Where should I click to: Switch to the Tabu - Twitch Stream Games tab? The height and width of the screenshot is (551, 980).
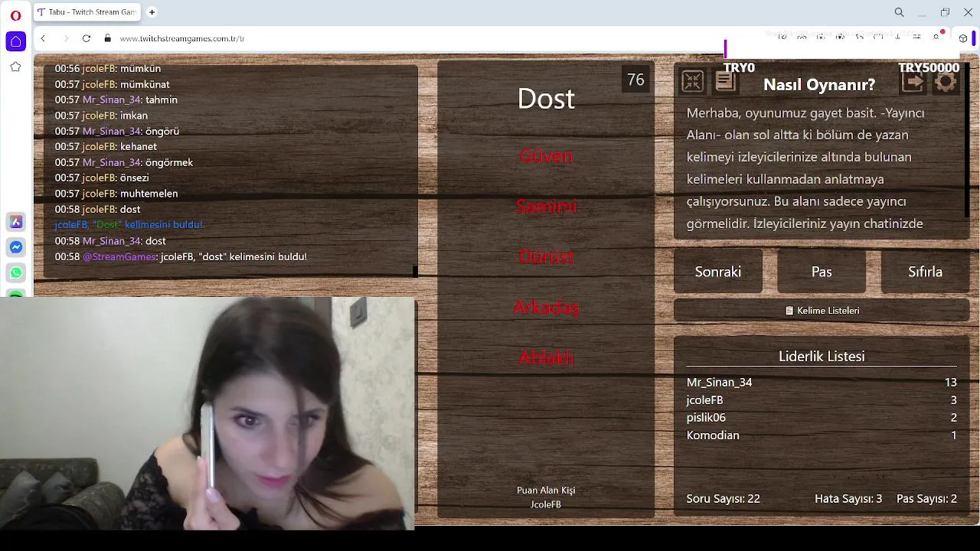[87, 12]
